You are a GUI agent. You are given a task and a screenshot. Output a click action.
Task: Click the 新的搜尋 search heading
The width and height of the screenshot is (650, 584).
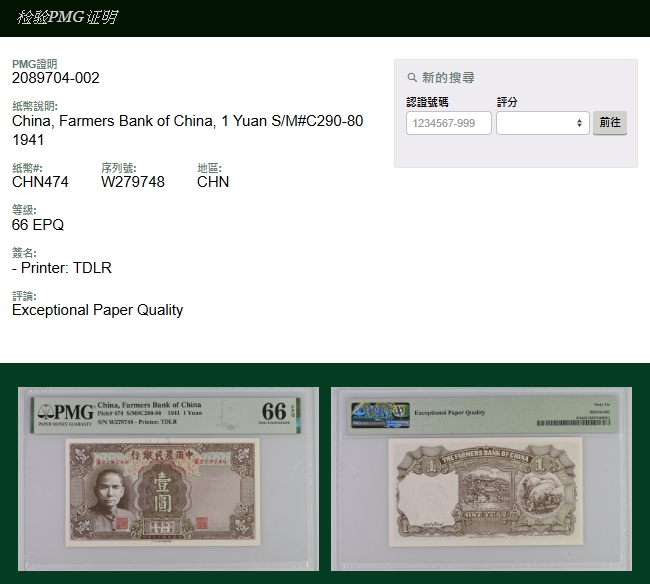(x=448, y=78)
